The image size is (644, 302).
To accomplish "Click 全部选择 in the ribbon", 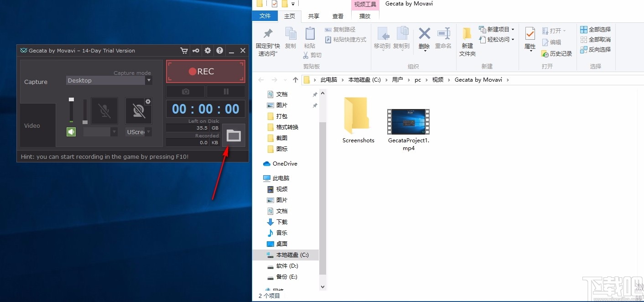I will coord(595,29).
